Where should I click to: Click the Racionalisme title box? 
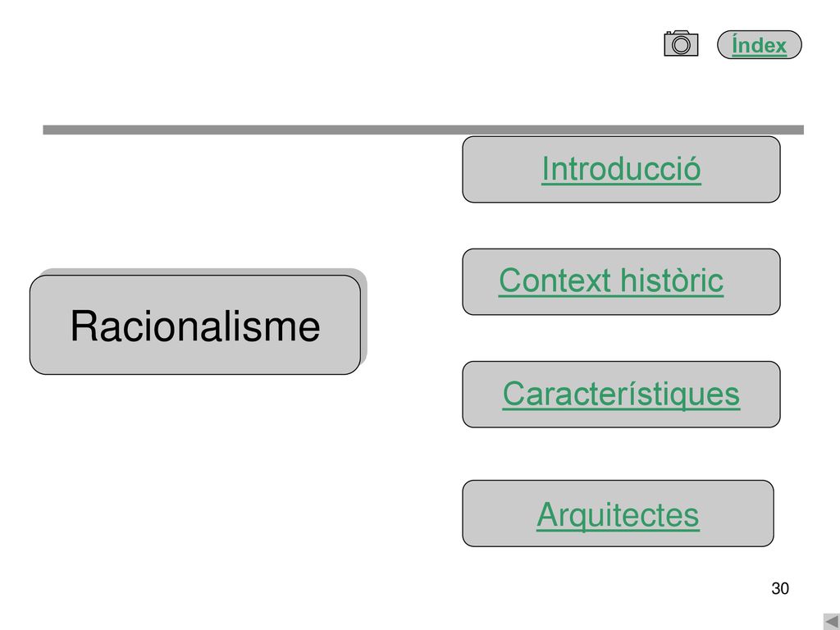pos(195,325)
